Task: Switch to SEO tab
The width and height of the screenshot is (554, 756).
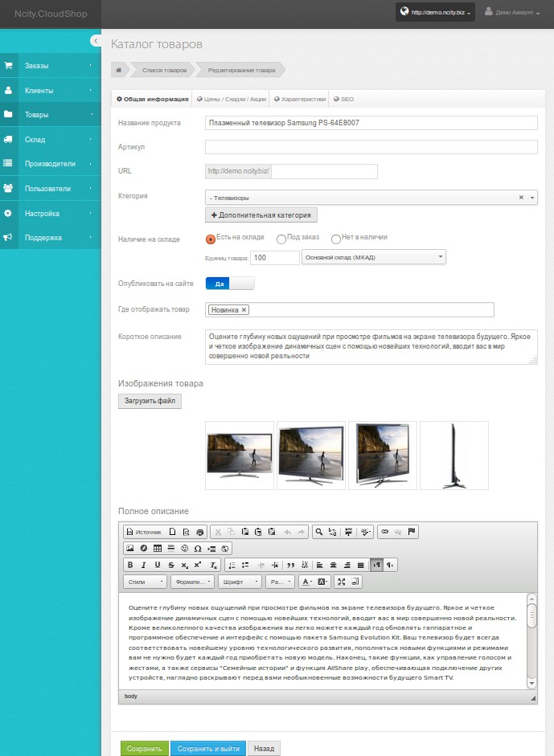Action: coord(343,99)
